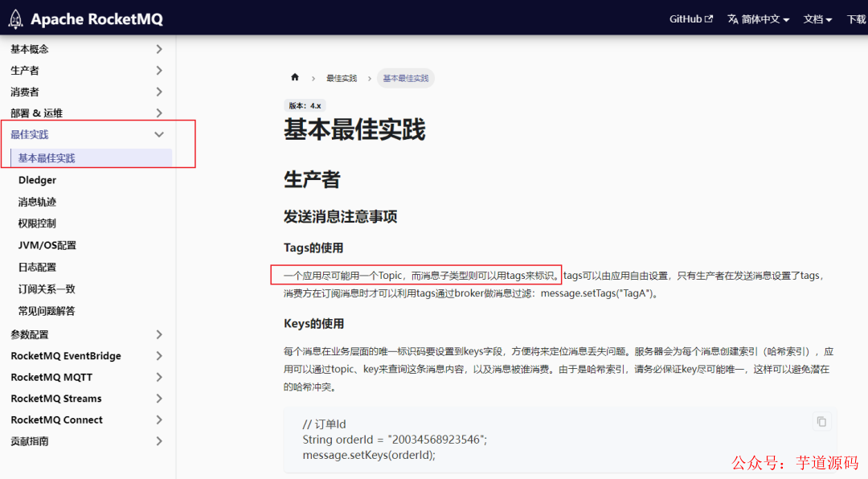Image resolution: width=868 pixels, height=479 pixels.
Task: Click the 版本: 4.x badge
Action: click(x=305, y=105)
